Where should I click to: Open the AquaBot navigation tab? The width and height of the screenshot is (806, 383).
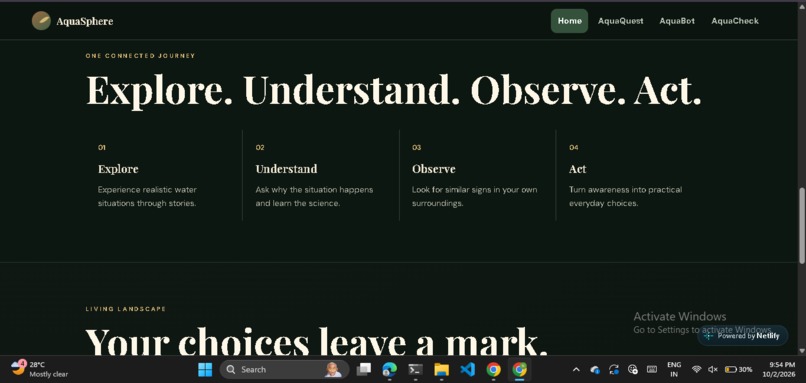pyautogui.click(x=677, y=21)
